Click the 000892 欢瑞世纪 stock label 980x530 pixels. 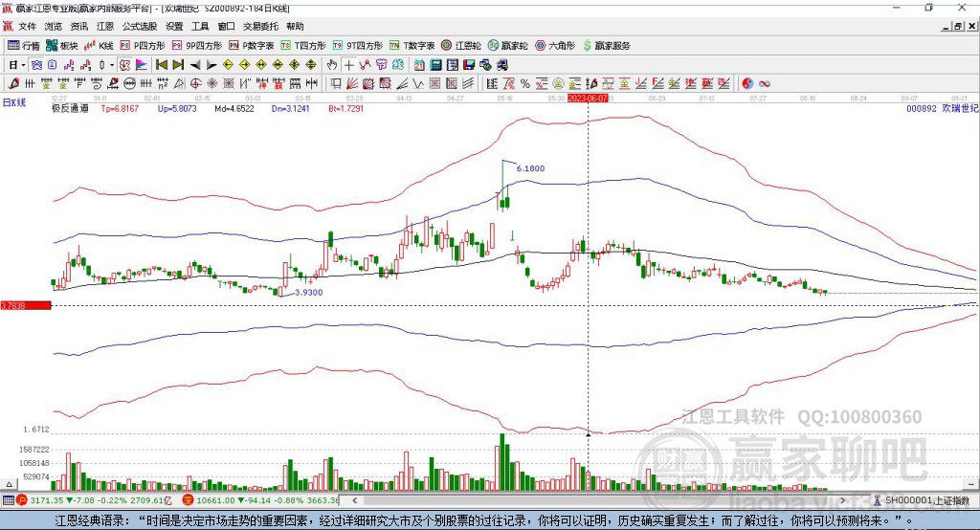click(x=943, y=108)
